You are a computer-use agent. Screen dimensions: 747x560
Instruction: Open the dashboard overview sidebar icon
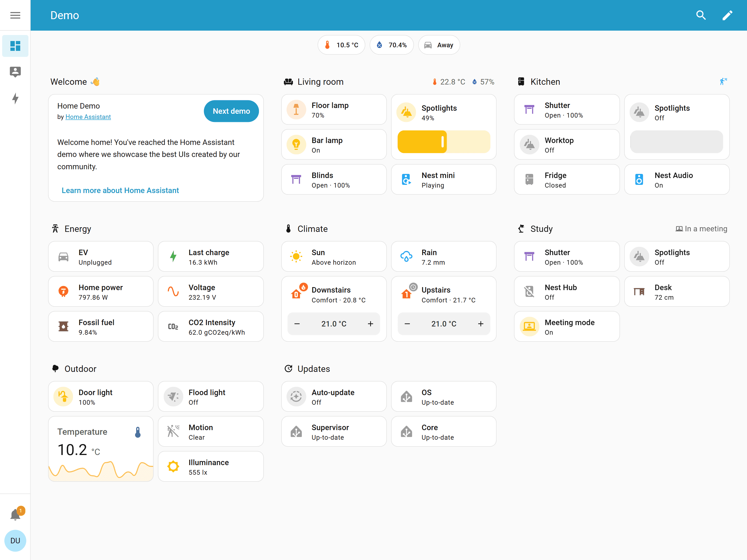[x=15, y=46]
